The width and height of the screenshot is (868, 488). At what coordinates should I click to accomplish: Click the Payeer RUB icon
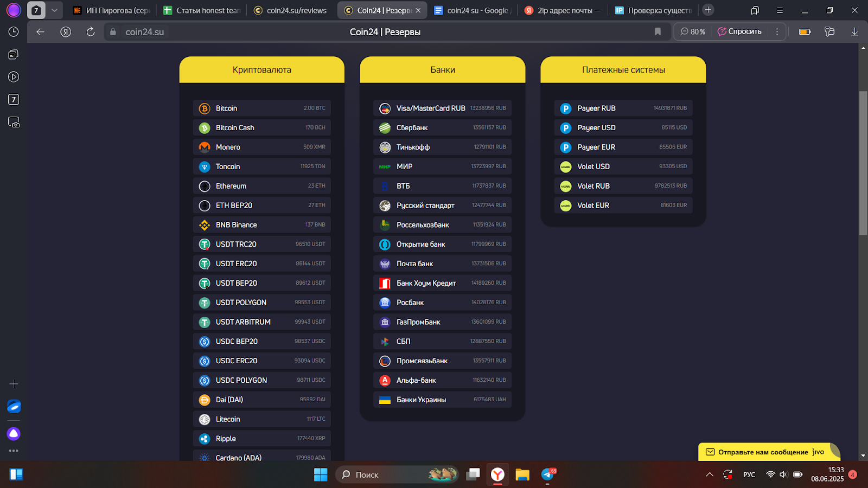(566, 108)
